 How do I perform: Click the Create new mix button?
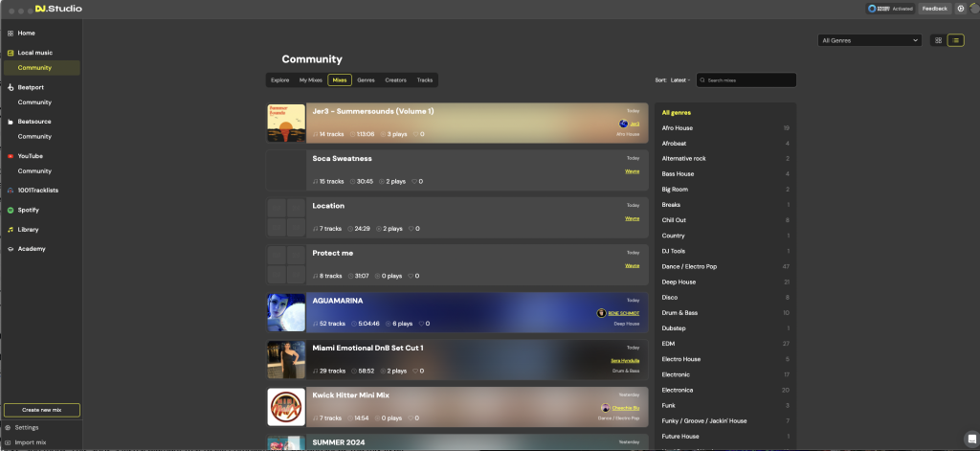coord(41,410)
